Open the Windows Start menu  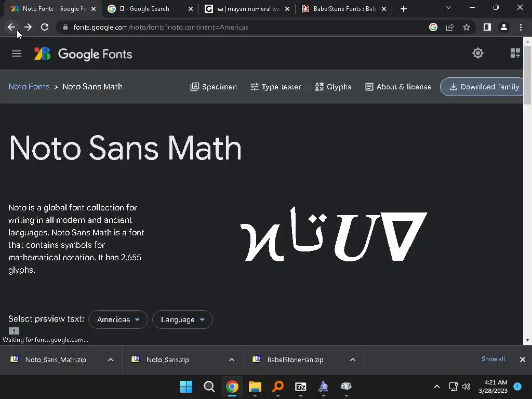186,387
